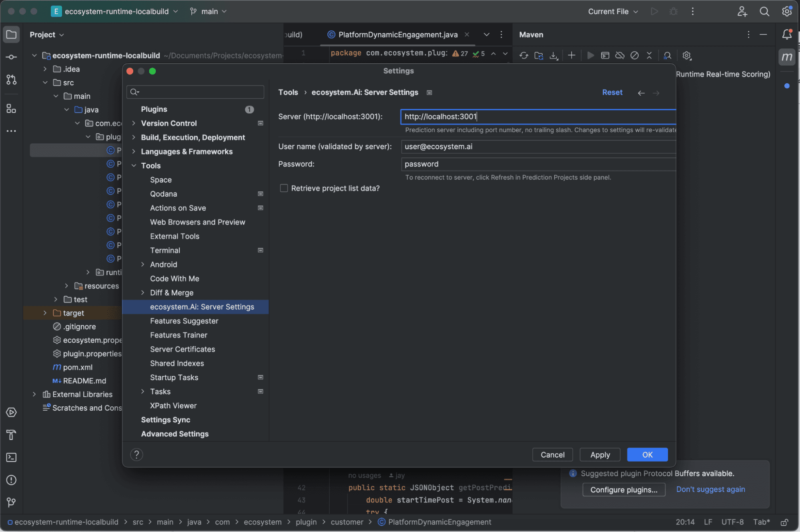Open the Search Everywhere magnifier
This screenshot has height=532, width=800.
click(x=764, y=12)
